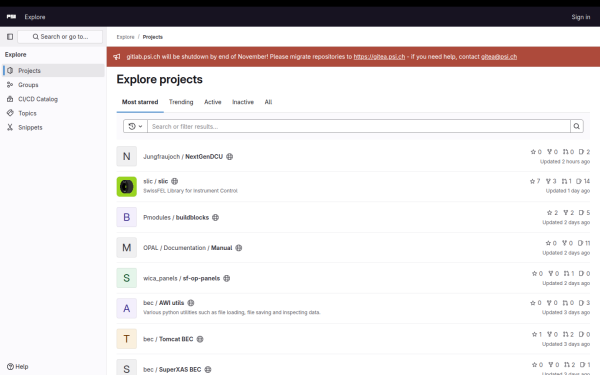
Task: Click the globe icon beside sf-op-panels
Action: point(227,278)
